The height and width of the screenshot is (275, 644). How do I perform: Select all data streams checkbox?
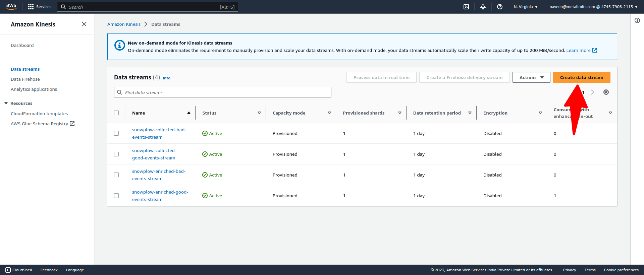[116, 113]
